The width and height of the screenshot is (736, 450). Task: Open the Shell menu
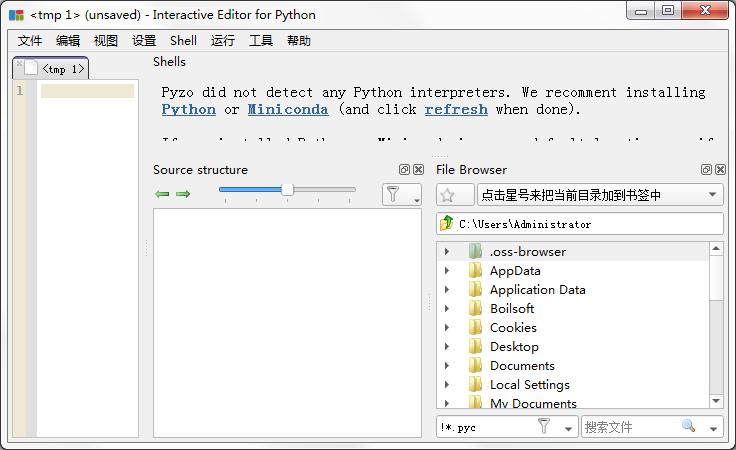183,41
